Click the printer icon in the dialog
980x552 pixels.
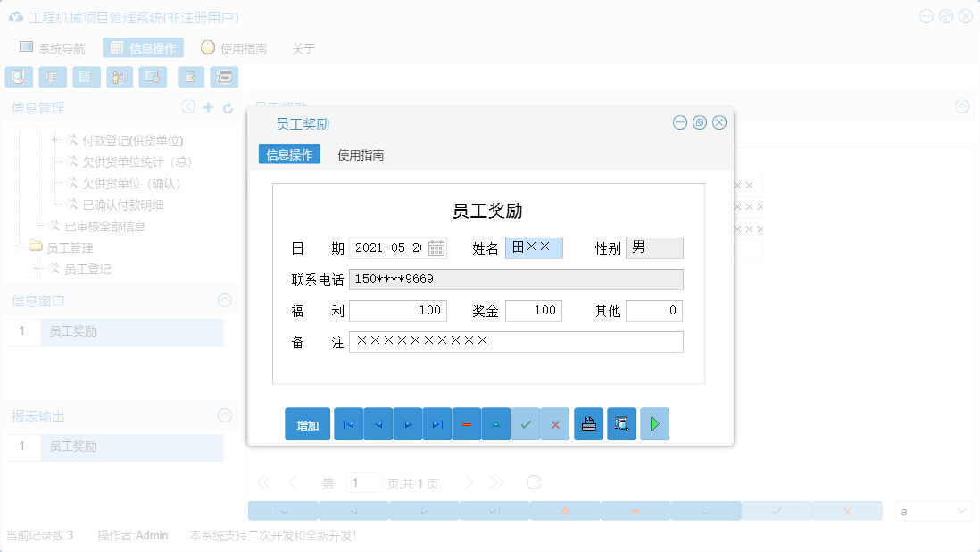588,423
